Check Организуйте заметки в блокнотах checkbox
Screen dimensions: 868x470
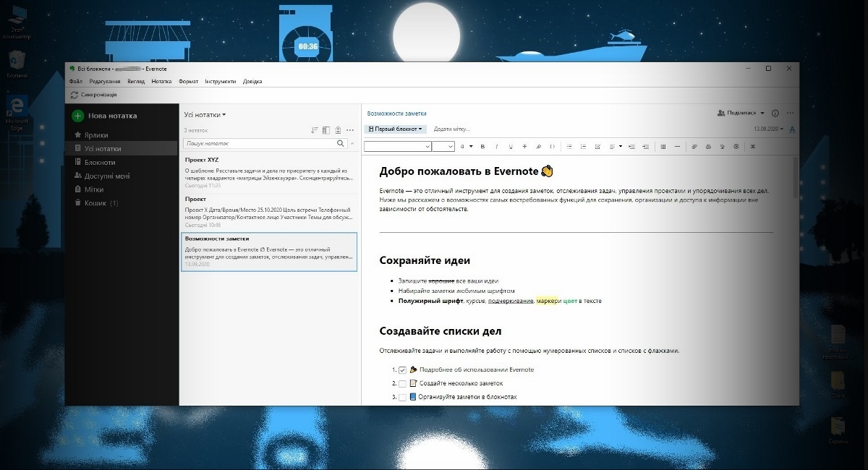[x=403, y=397]
